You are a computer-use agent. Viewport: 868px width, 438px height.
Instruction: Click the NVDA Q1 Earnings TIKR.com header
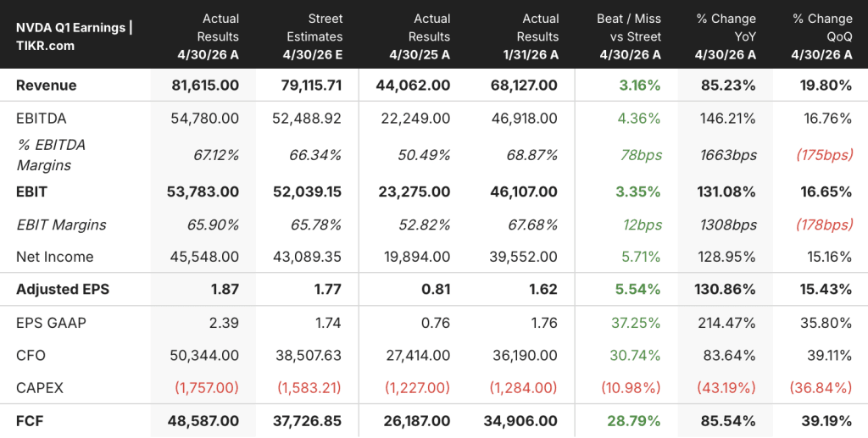(x=75, y=36)
